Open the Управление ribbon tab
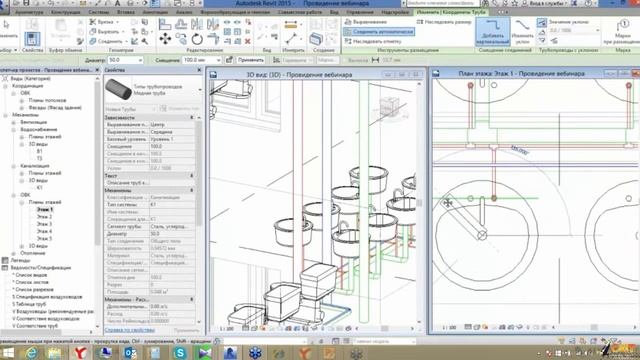 360,12
